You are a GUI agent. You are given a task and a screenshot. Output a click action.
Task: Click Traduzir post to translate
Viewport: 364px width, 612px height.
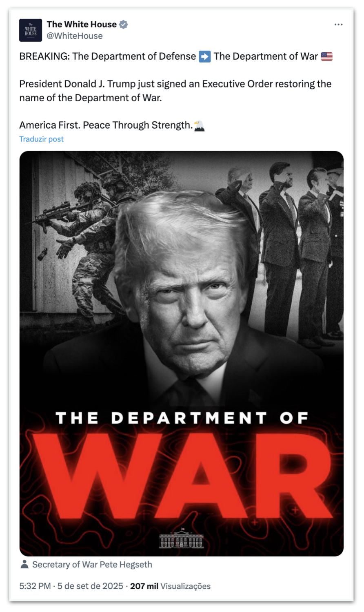point(42,139)
